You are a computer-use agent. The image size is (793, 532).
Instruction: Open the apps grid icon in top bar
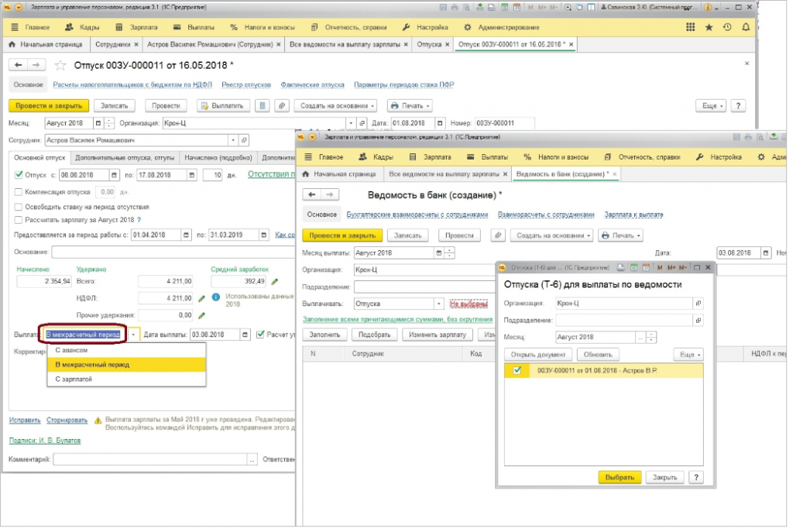[x=691, y=27]
